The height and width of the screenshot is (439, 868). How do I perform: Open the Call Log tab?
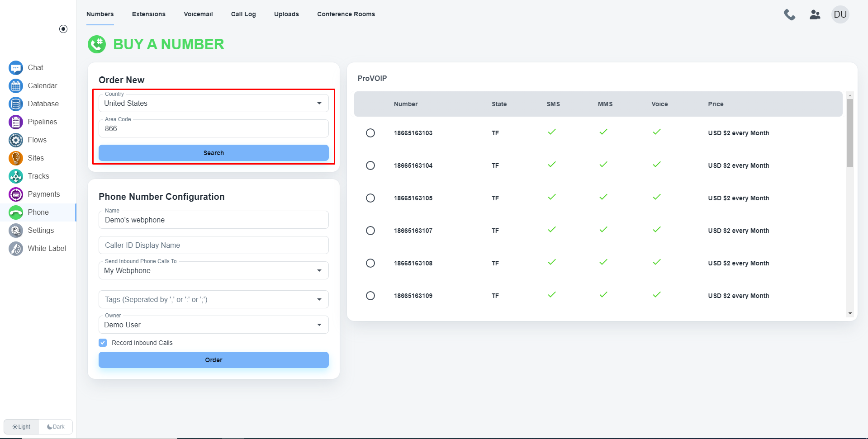pos(243,14)
